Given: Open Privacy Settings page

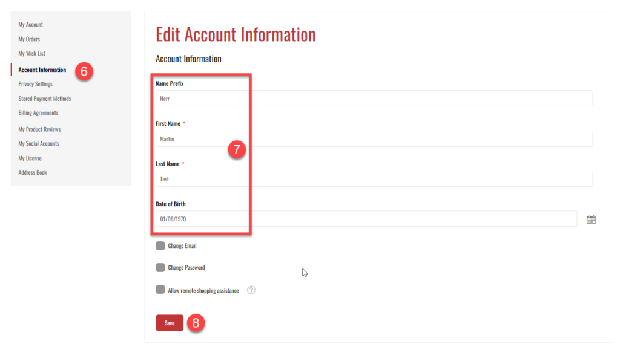Looking at the screenshot, I should pos(36,85).
